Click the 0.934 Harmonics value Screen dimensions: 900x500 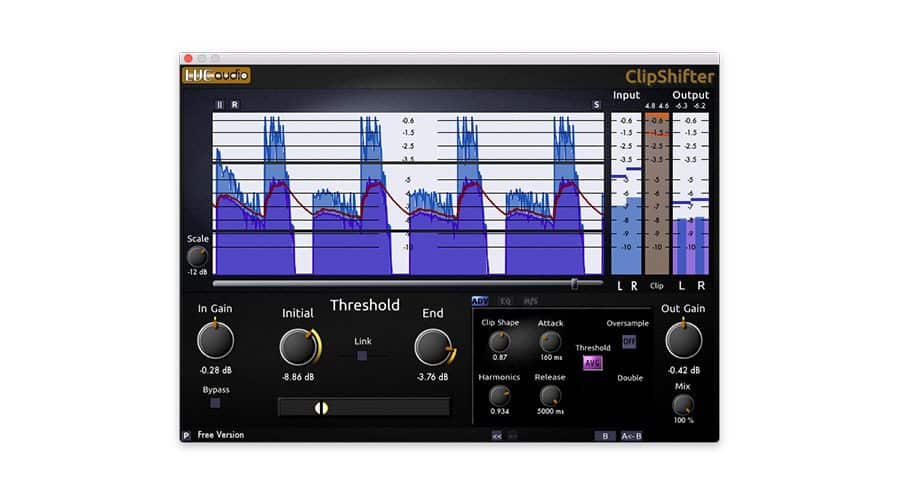(499, 411)
